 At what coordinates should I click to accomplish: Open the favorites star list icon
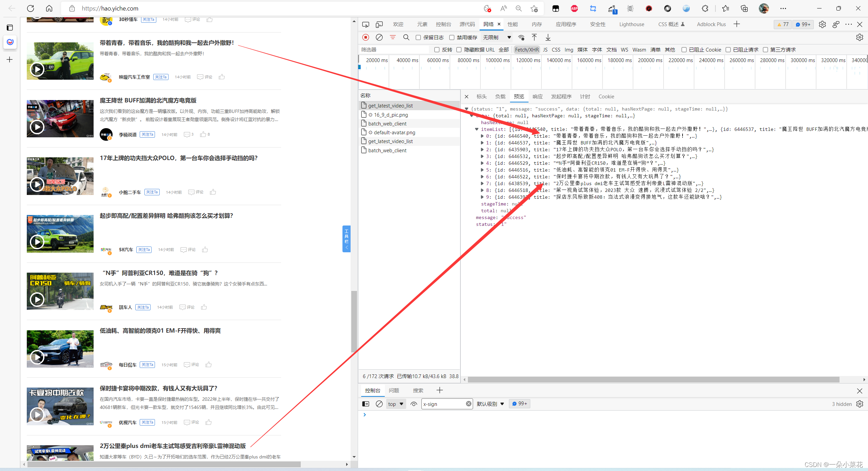[x=725, y=8]
